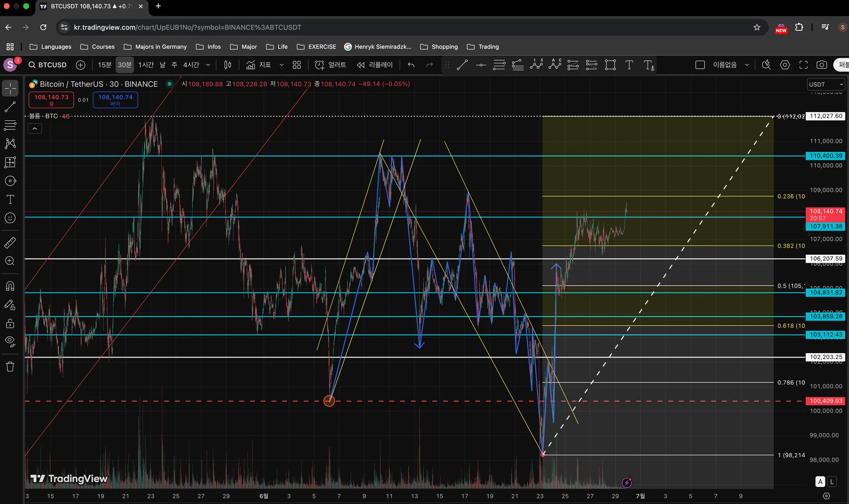
Task: Open chart settings hexagon icon in top toolbar
Action: coord(785,65)
